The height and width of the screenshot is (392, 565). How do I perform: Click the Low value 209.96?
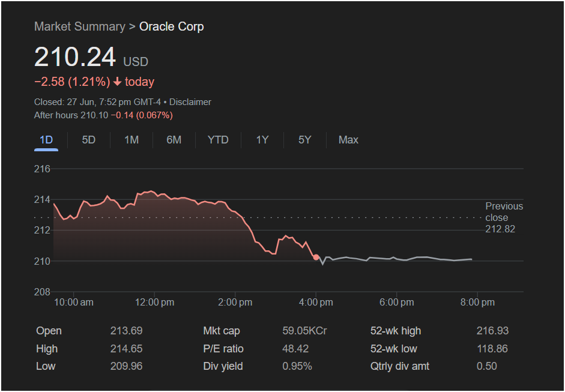(126, 366)
